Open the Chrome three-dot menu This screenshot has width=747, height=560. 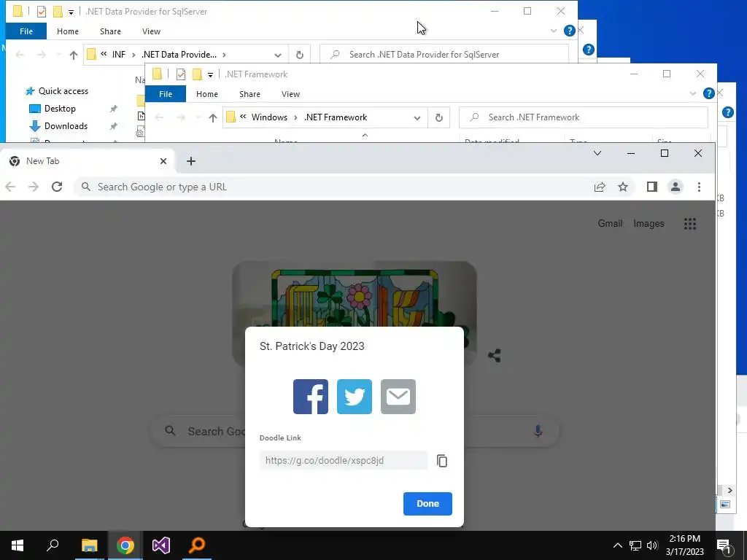(699, 187)
